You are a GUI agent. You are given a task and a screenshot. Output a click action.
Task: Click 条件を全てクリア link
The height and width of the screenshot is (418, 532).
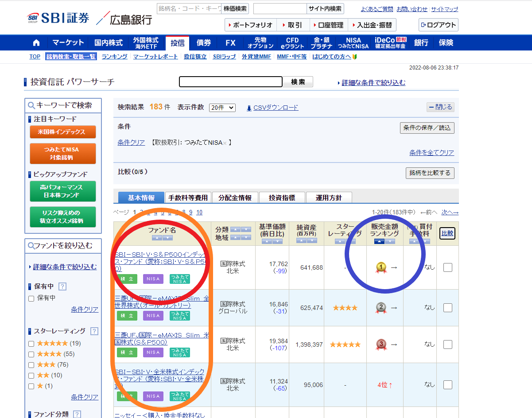pyautogui.click(x=432, y=152)
